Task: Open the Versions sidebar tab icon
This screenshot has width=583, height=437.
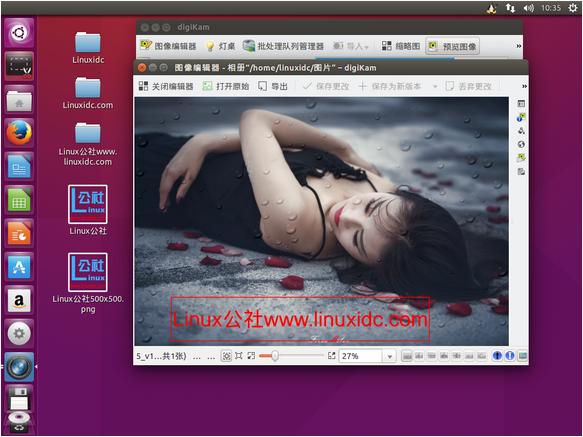Action: click(x=521, y=171)
